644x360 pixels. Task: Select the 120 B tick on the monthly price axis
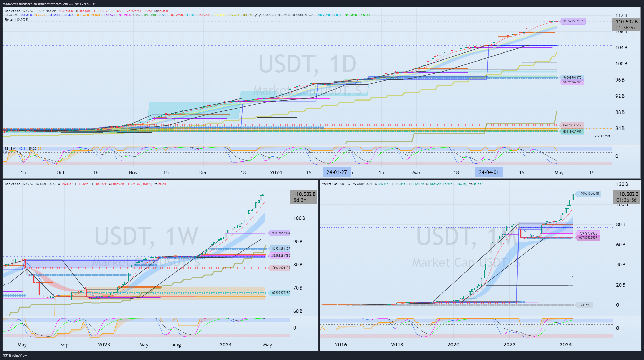[x=622, y=184]
